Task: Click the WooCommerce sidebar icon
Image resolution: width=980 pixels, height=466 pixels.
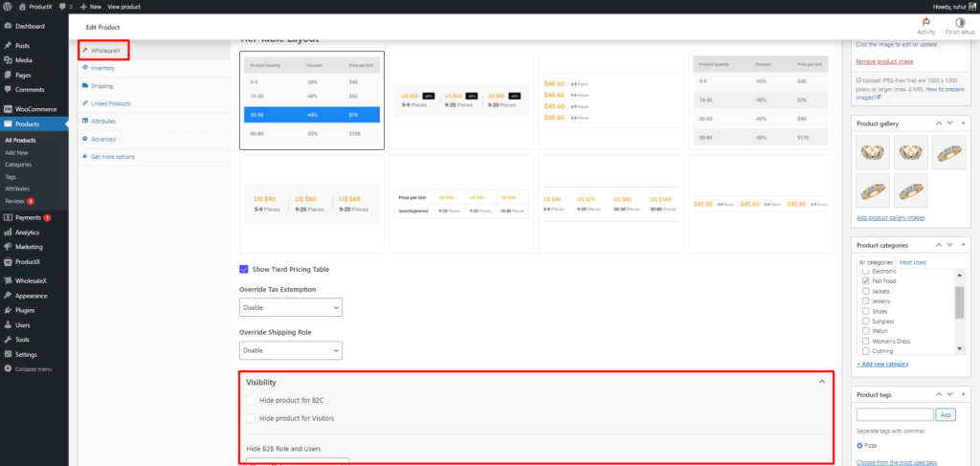Action: [8, 110]
